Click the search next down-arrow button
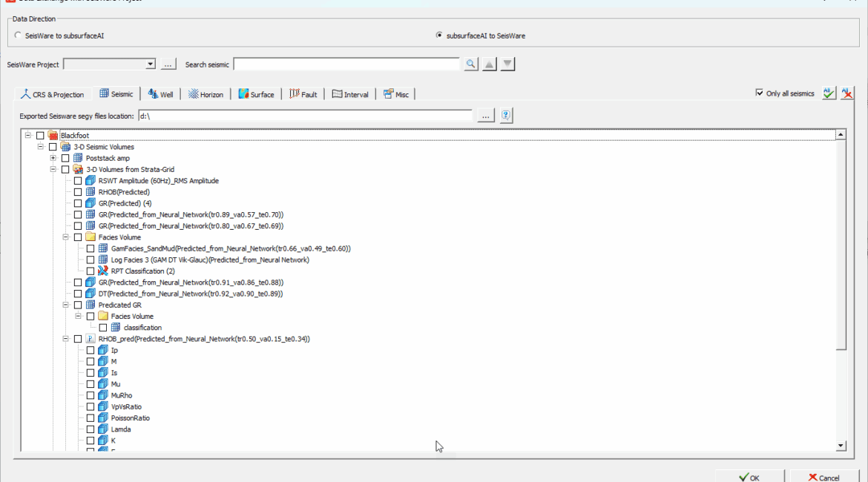 (x=507, y=65)
